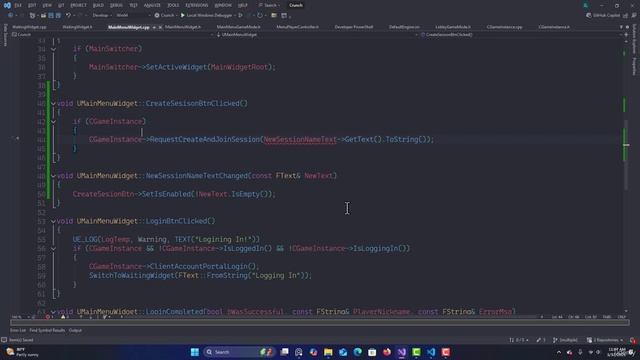Open Microsoft Store from the taskbar

[x=372, y=352]
